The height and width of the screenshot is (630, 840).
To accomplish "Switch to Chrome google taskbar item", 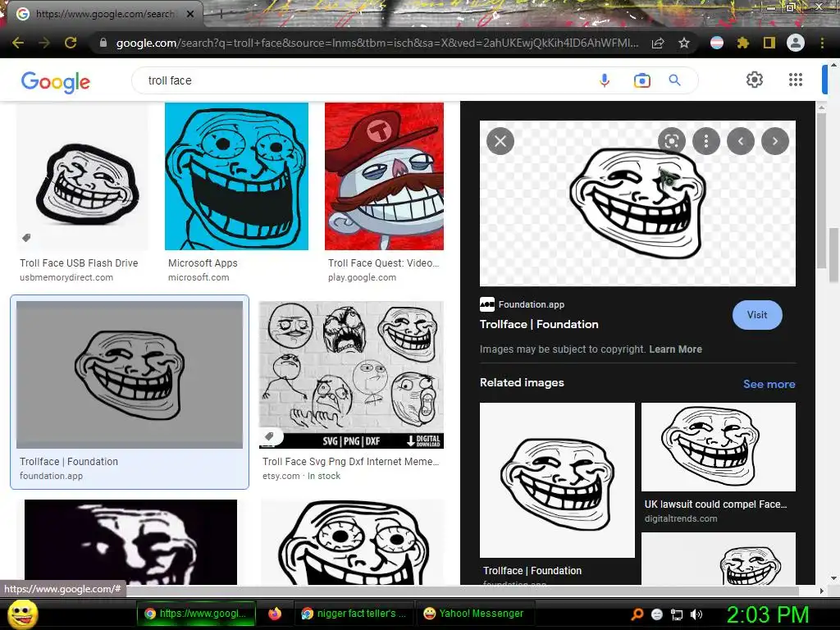I will click(196, 614).
